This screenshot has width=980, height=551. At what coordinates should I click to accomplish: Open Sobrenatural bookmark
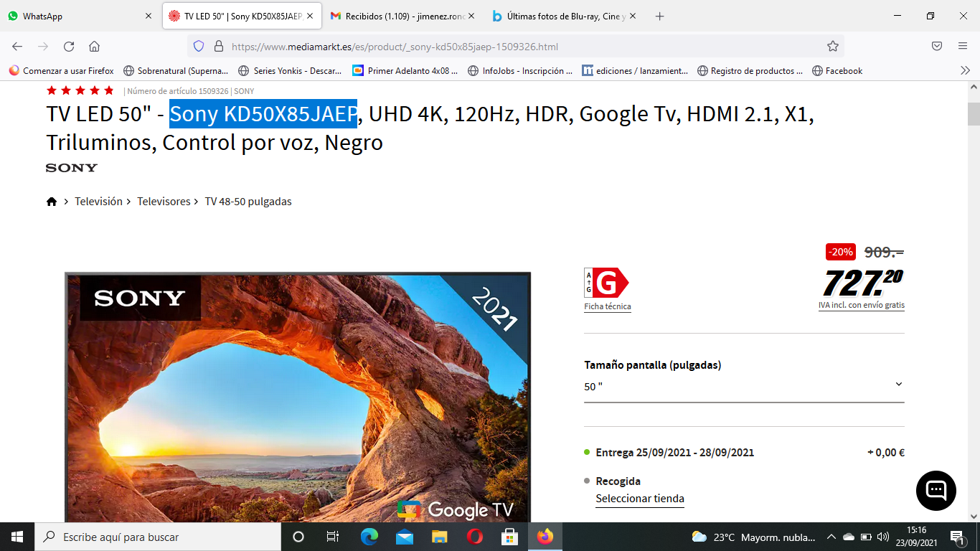click(x=176, y=70)
